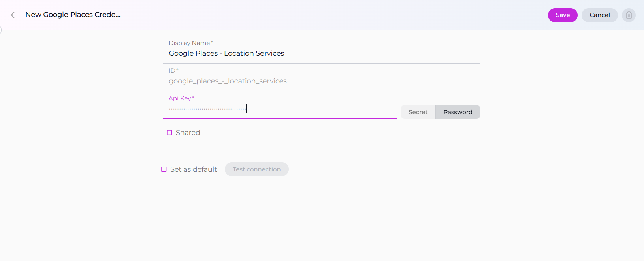Click the Shared label text
The image size is (644, 261).
(188, 133)
